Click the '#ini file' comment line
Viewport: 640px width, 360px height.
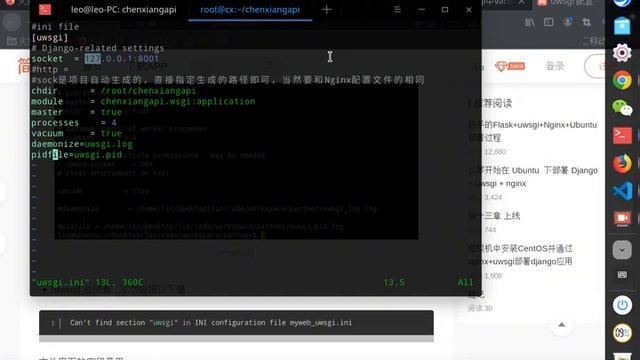[55, 27]
